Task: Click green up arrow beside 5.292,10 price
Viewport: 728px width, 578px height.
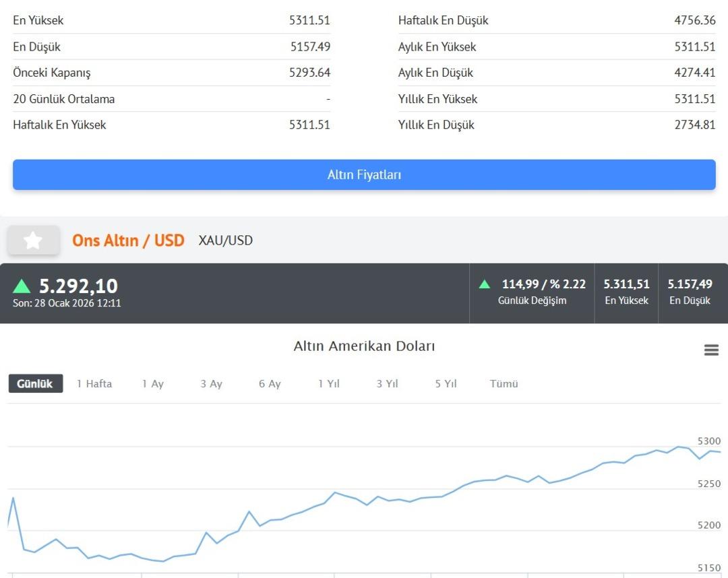Action: click(22, 286)
